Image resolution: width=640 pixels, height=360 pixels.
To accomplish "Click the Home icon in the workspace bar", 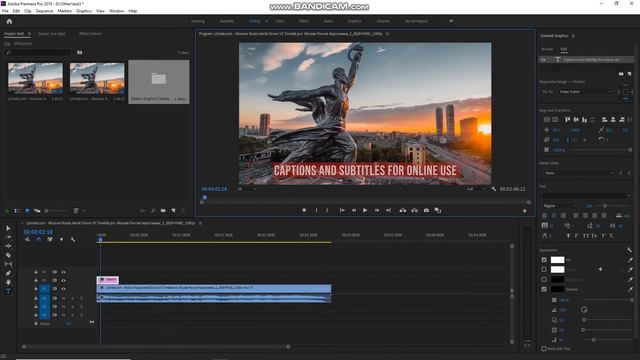I will [x=9, y=21].
